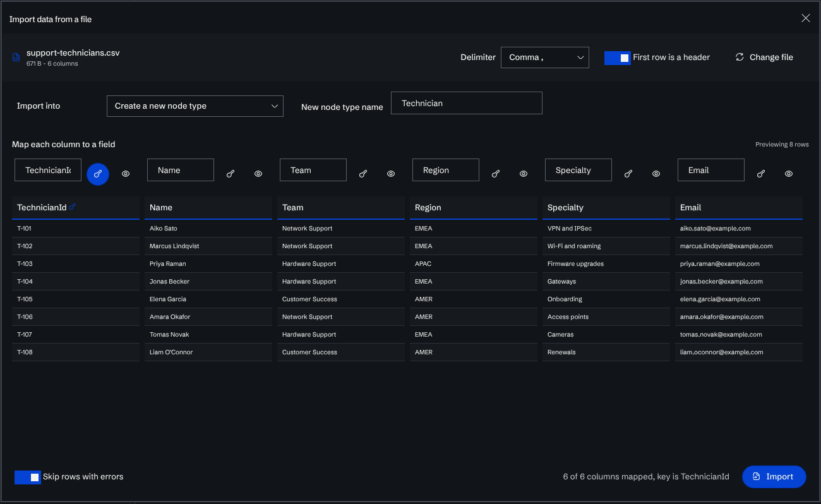Click the Tomas Novak cell
Screen dimensions: 821x504
coord(208,335)
